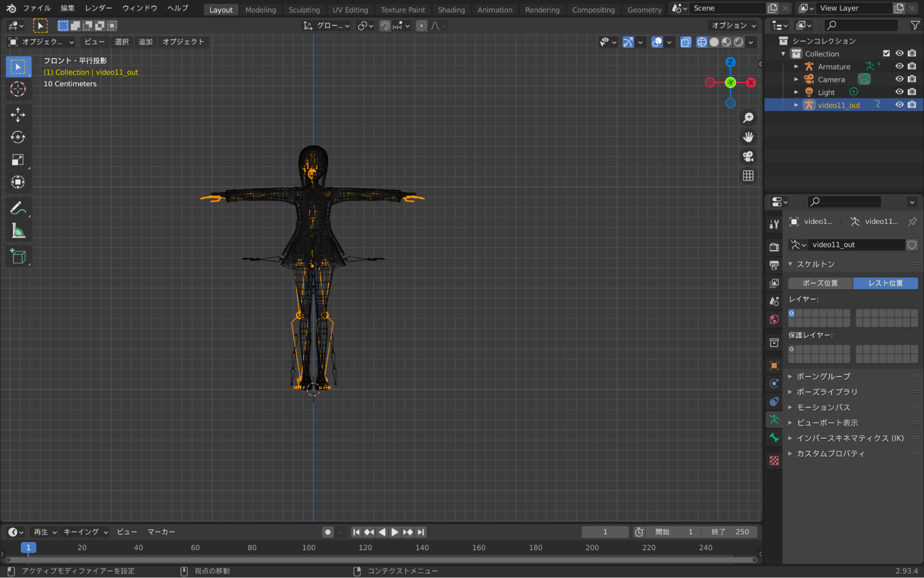Toggle Armature visibility eye icon
The height and width of the screenshot is (578, 924).
899,67
